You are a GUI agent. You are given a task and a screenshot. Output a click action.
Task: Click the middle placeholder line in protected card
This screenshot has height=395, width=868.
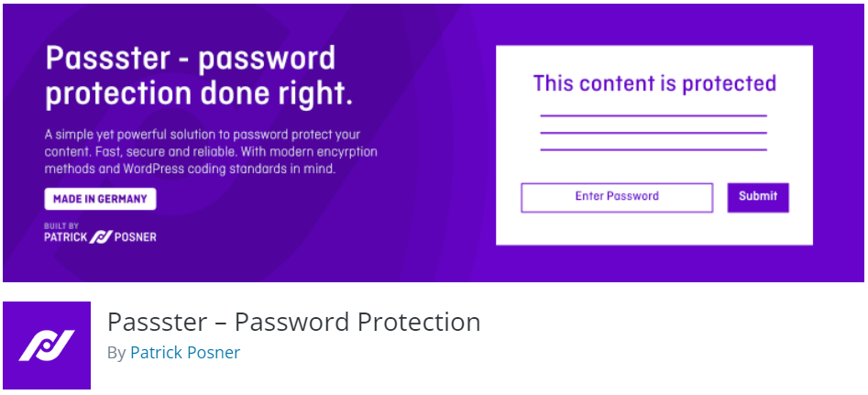click(654, 133)
